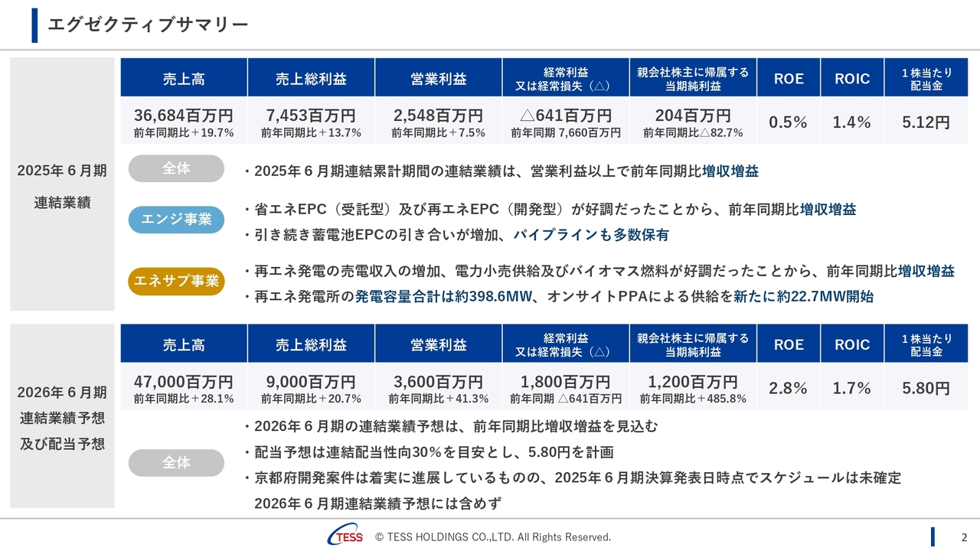This screenshot has width=980, height=551.
Task: Click the upper table 売上高 header
Action: (x=184, y=78)
